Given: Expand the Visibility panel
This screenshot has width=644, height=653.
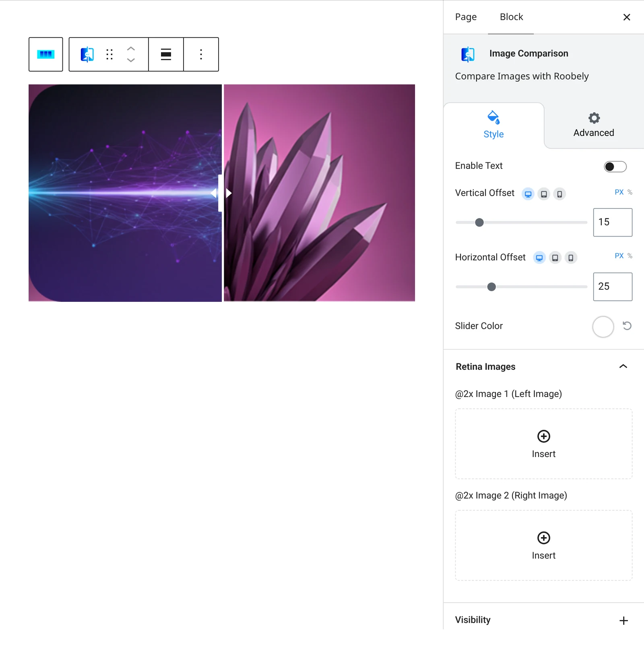Looking at the screenshot, I should click(x=623, y=620).
